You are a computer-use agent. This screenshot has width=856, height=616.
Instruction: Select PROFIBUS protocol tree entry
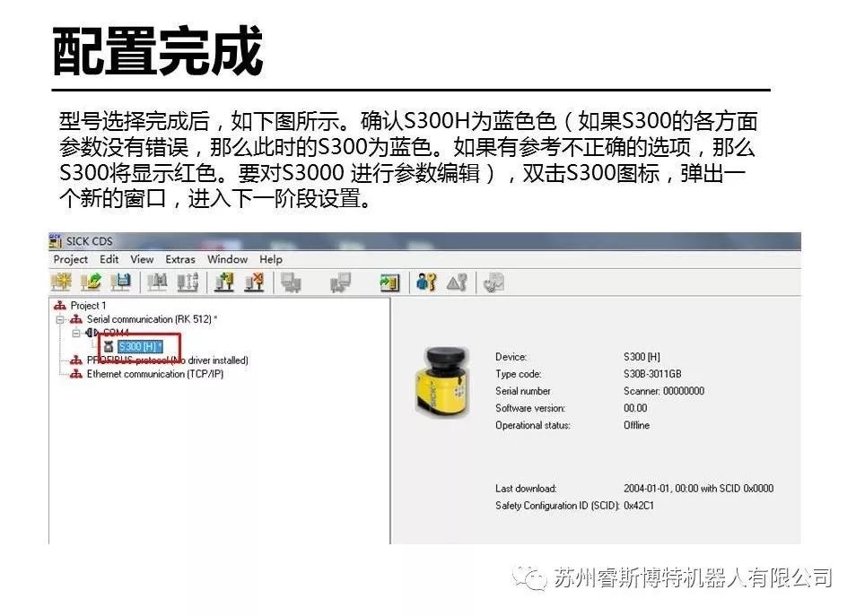tap(167, 360)
